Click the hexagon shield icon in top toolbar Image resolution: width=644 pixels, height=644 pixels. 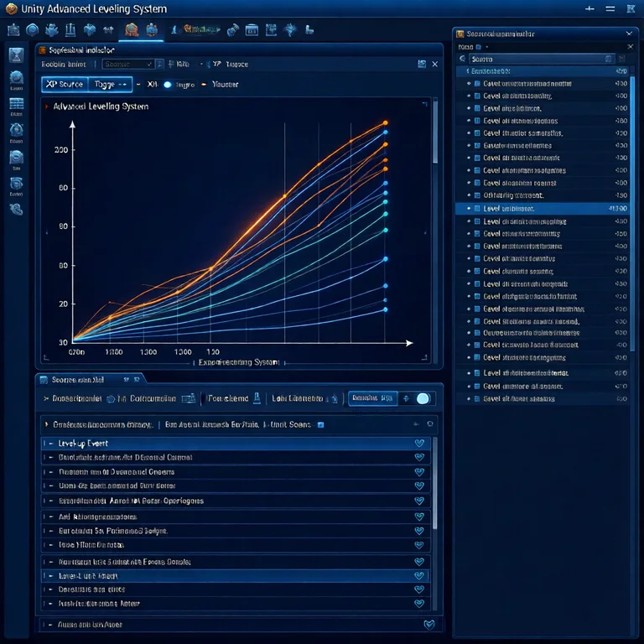(33, 29)
